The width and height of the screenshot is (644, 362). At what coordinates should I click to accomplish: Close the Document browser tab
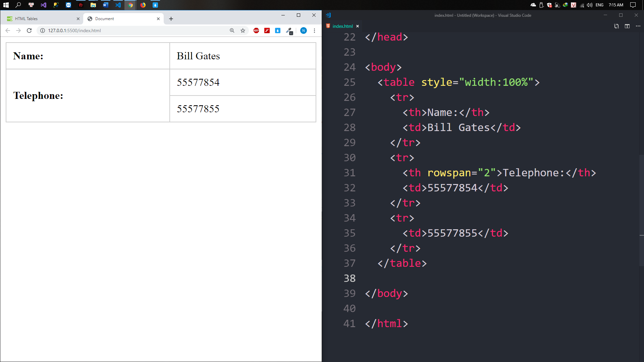coord(158,19)
